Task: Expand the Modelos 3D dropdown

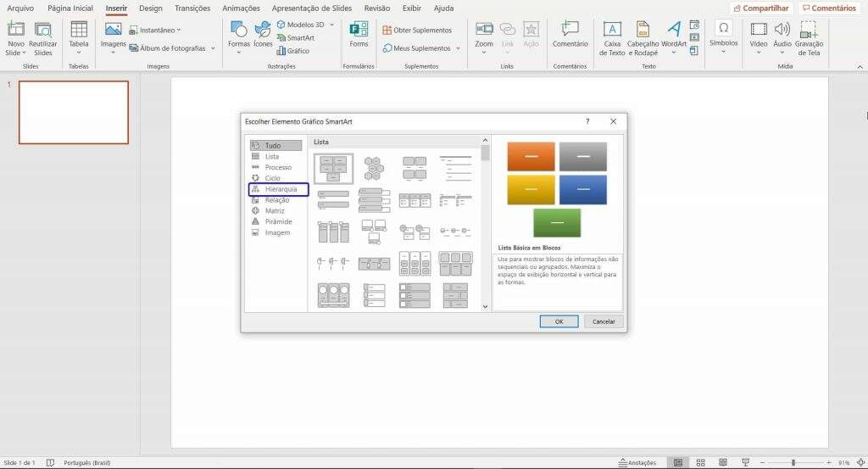Action: [x=331, y=25]
